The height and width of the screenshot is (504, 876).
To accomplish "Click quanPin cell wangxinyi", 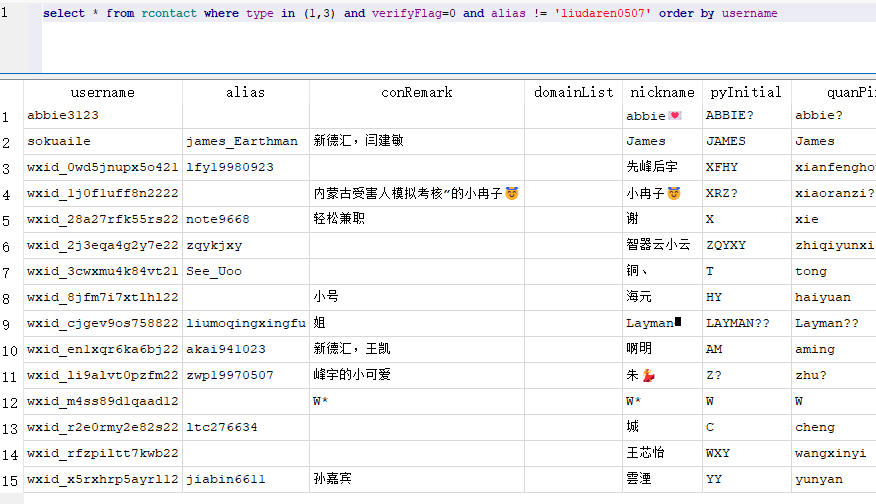I will pos(834,453).
